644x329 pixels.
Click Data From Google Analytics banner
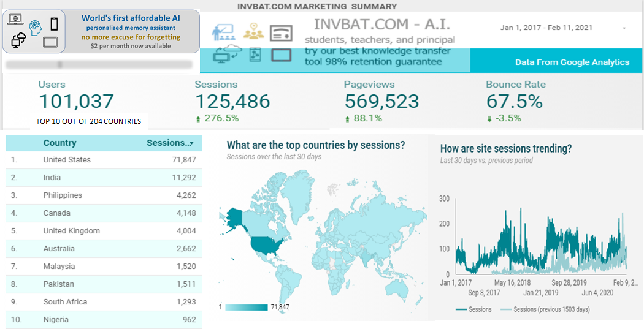tap(572, 62)
